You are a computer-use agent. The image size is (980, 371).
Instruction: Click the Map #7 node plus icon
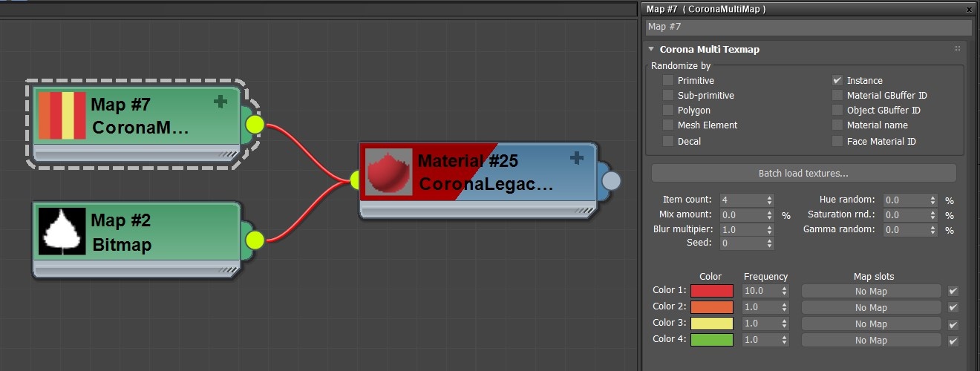(220, 102)
